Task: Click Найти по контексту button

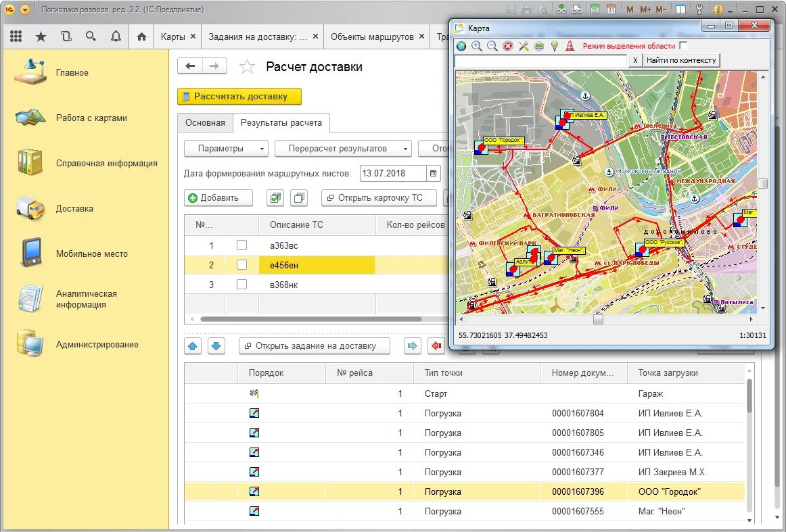Action: coord(680,60)
